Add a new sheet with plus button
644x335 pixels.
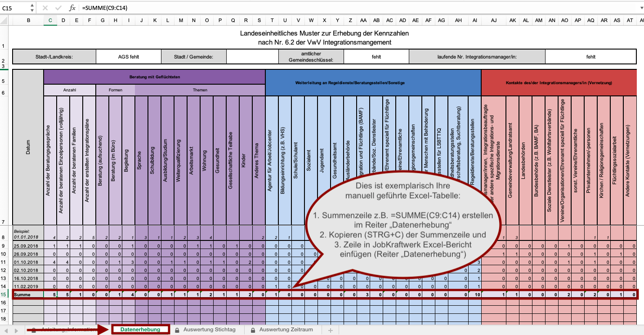(331, 330)
